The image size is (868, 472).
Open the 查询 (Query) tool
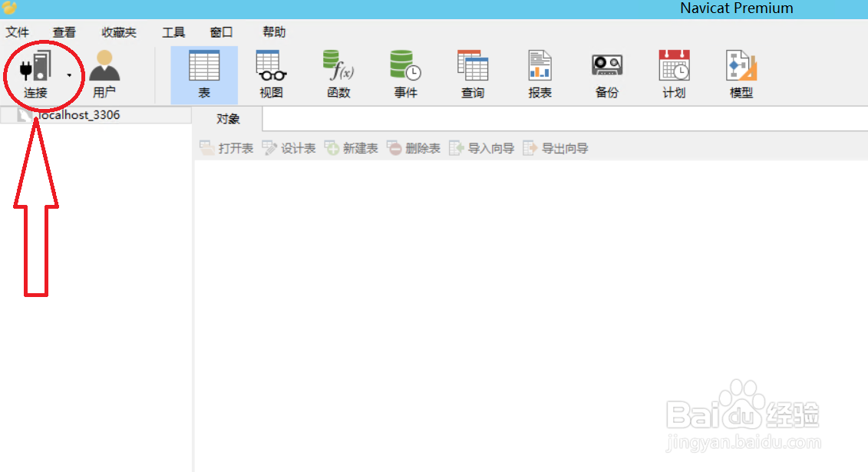pyautogui.click(x=472, y=73)
